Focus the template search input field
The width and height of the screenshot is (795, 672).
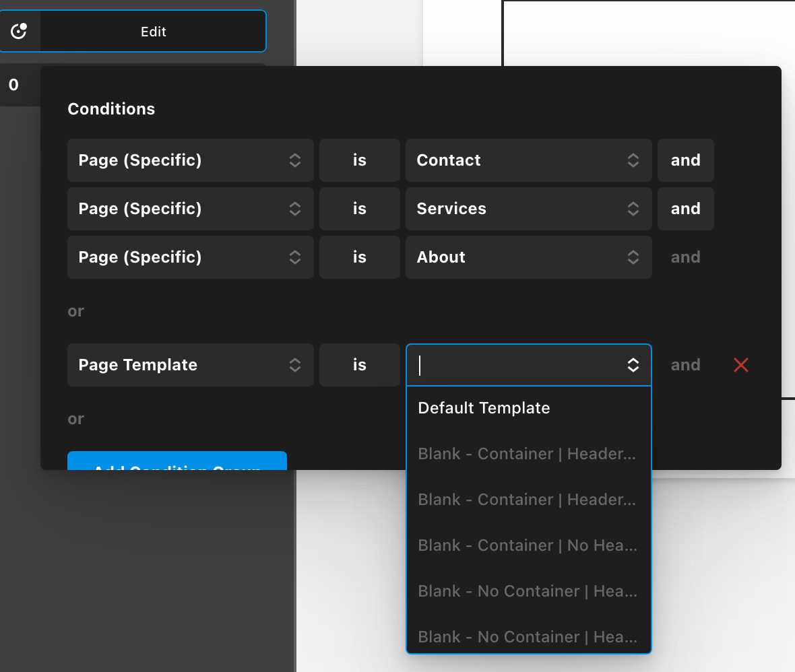515,365
